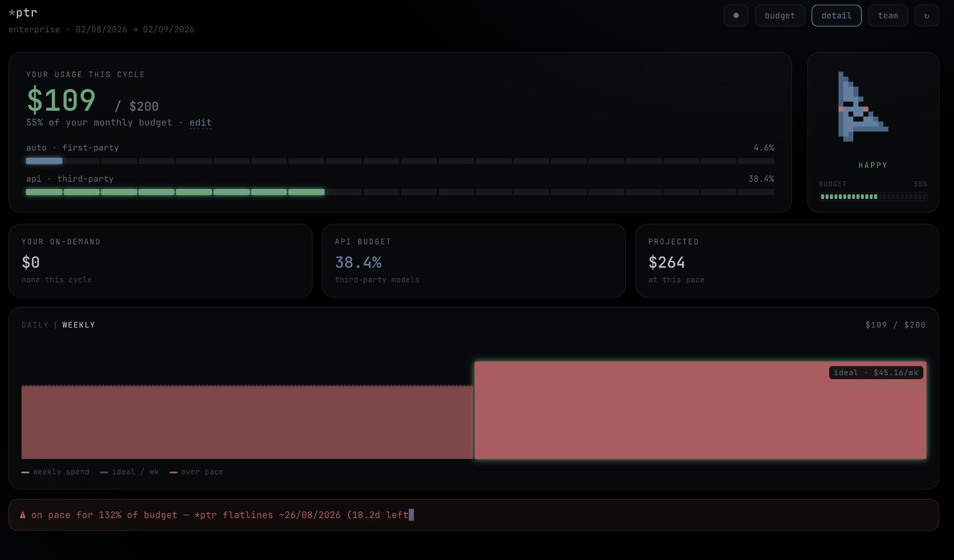
Task: Click the API BUDGET 38.4% value
Action: (x=358, y=262)
